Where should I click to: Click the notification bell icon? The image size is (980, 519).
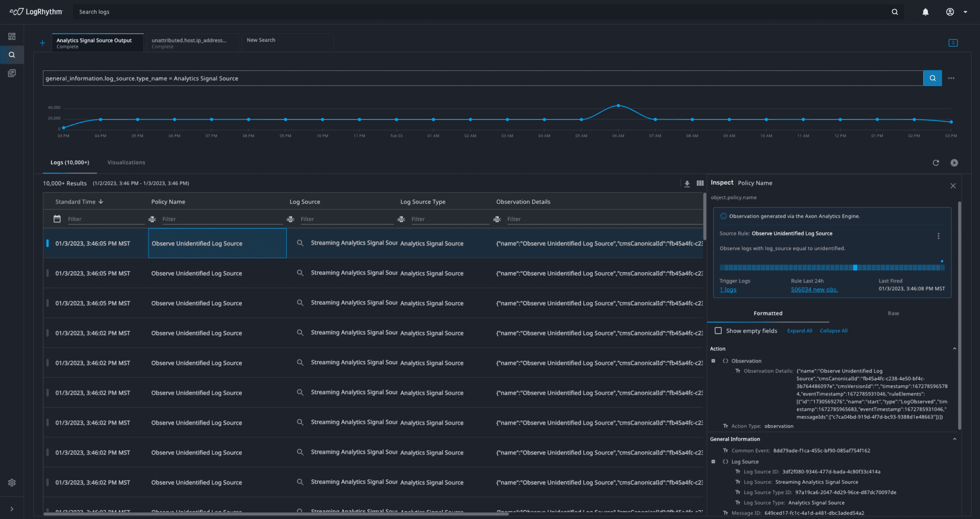(x=925, y=11)
